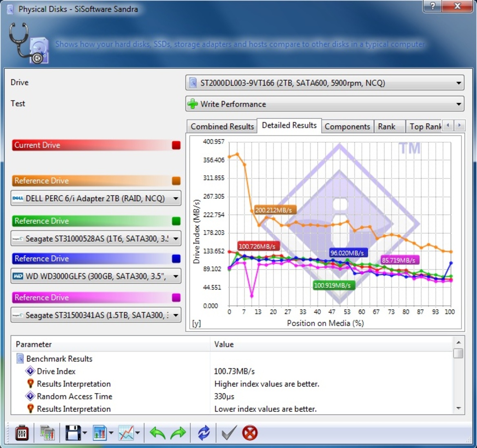This screenshot has height=448, width=477.
Task: Click the results list scroll down arrow
Action: pos(459,408)
